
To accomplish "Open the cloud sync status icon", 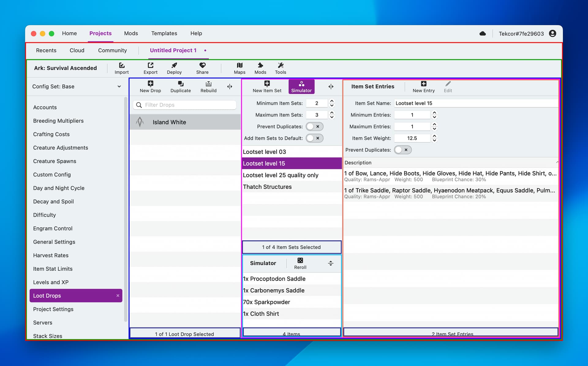I will (x=483, y=33).
